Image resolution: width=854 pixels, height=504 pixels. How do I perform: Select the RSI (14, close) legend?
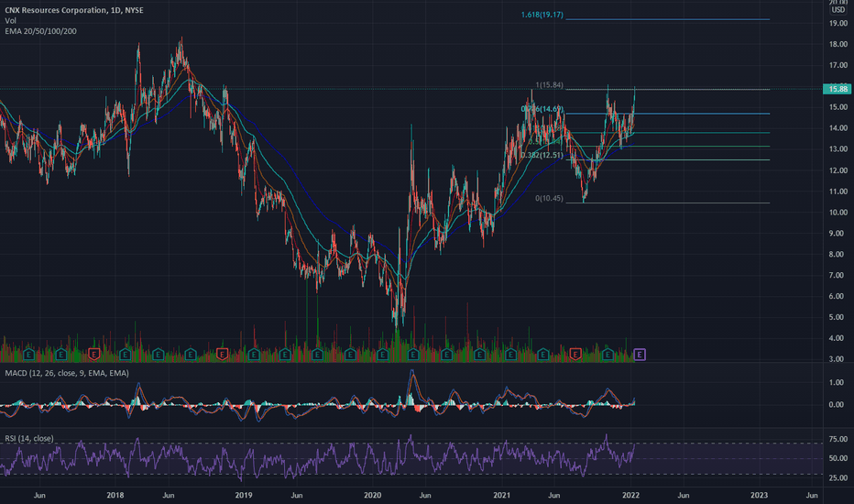tap(29, 439)
